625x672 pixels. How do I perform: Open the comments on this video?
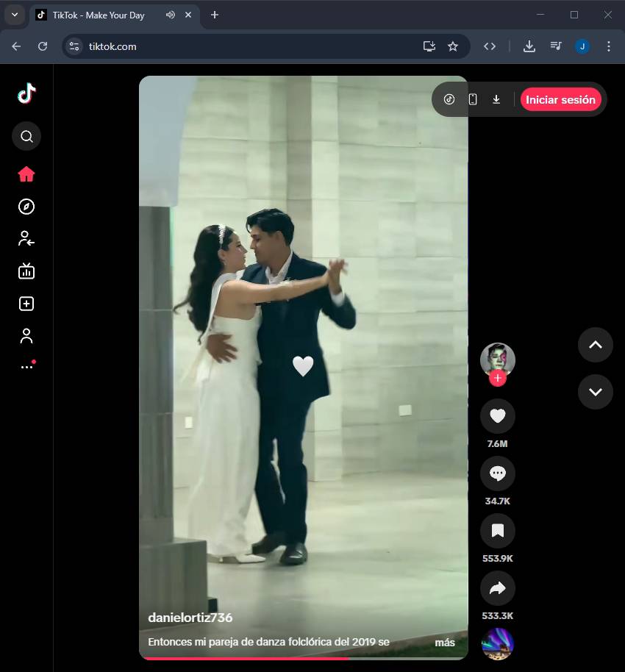pyautogui.click(x=497, y=474)
